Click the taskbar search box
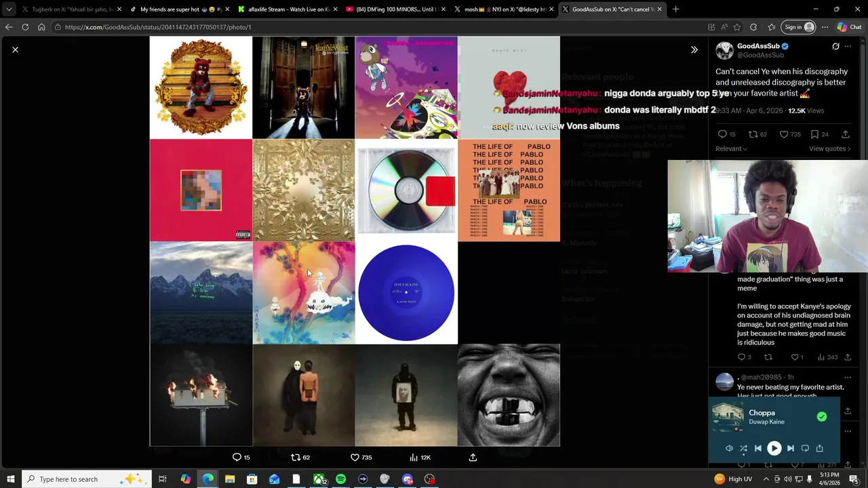This screenshot has width=868, height=488. coord(87,479)
